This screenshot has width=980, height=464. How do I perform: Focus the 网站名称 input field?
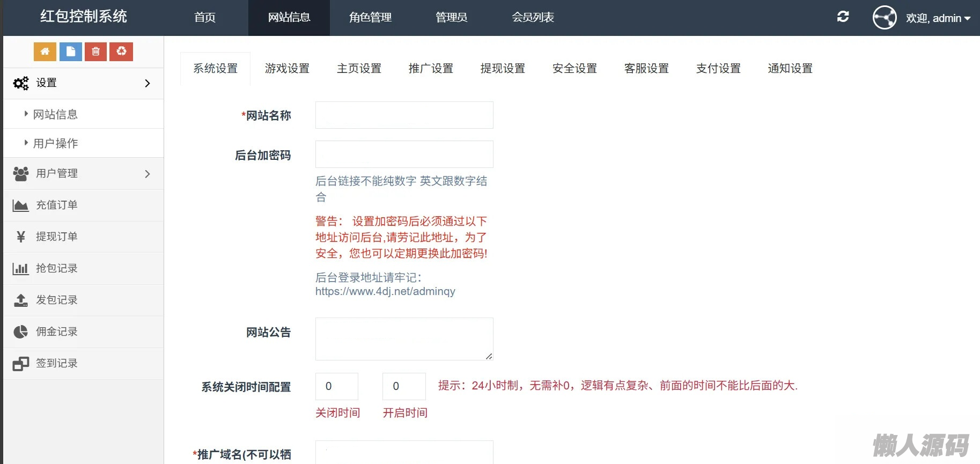point(404,115)
